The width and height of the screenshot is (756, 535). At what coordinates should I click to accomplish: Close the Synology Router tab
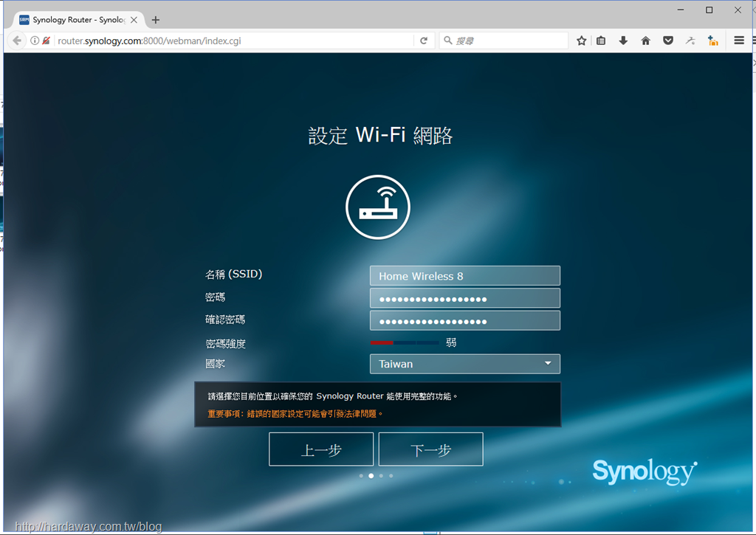[x=134, y=20]
